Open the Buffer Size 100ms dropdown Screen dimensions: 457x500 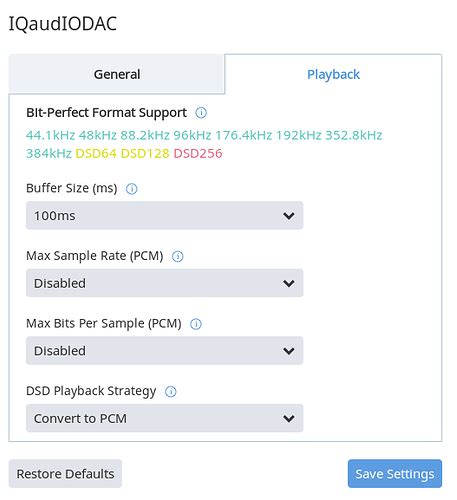pyautogui.click(x=164, y=215)
